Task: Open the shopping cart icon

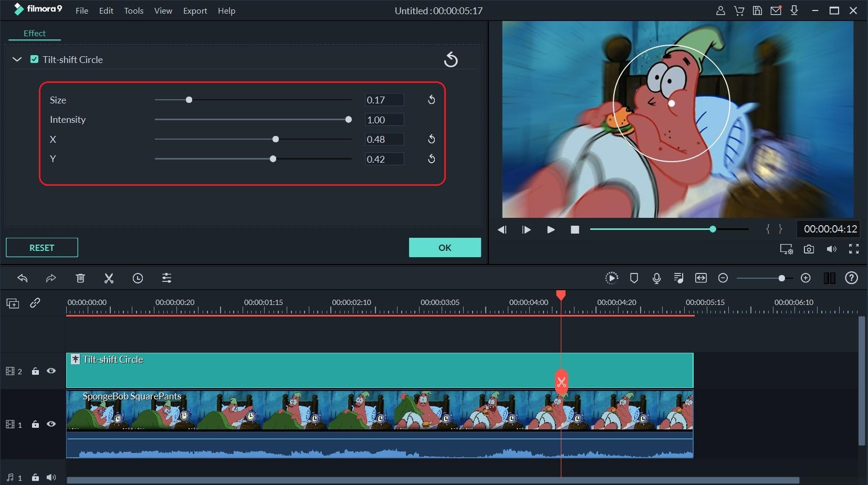Action: point(739,10)
